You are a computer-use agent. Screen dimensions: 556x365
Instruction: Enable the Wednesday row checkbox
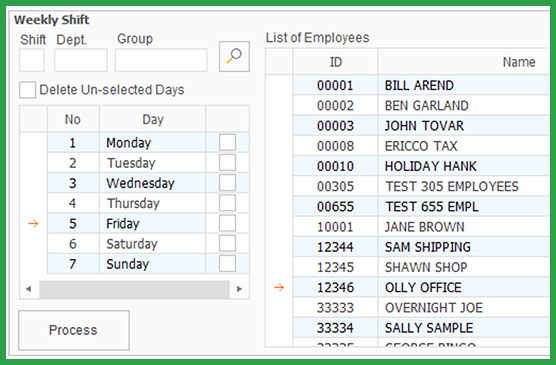pyautogui.click(x=227, y=183)
